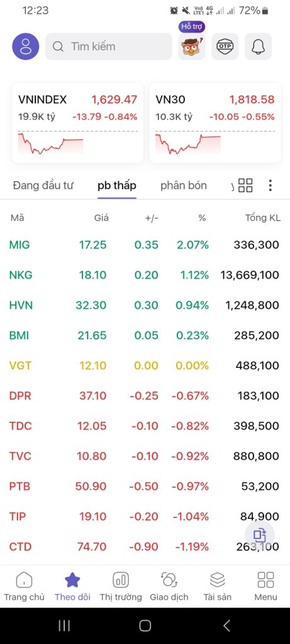This screenshot has width=290, height=644.
Task: Click the Tìm kiếm search field
Action: click(x=108, y=47)
